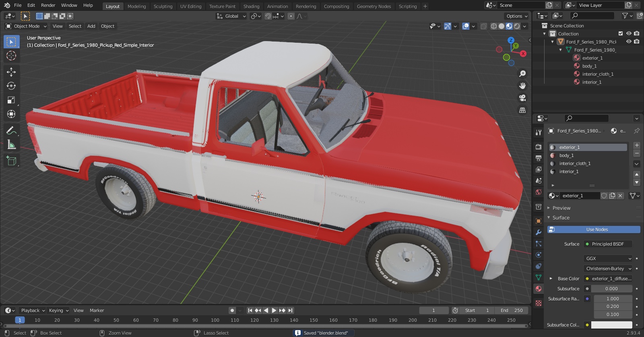This screenshot has width=644, height=337.
Task: Switch to rendered viewport shading
Action: click(x=517, y=26)
